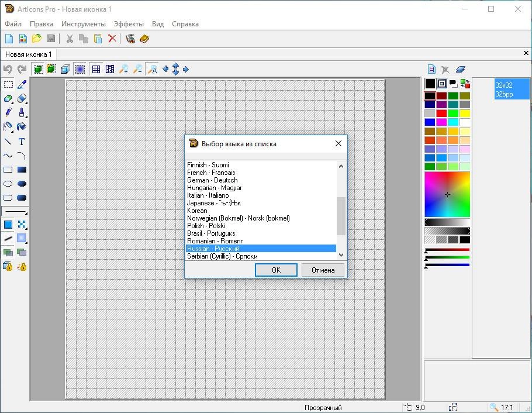Click the Save floppy disk icon
The height and width of the screenshot is (413, 532).
coord(50,39)
